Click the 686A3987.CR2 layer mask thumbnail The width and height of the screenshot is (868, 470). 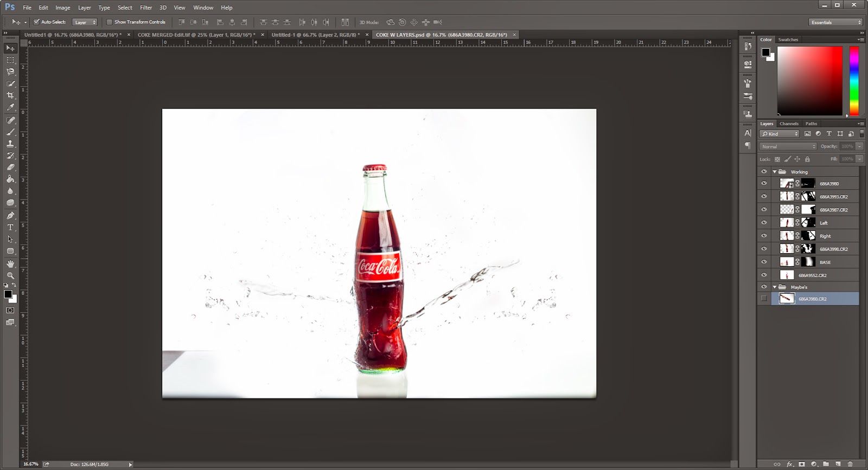pyautogui.click(x=808, y=210)
